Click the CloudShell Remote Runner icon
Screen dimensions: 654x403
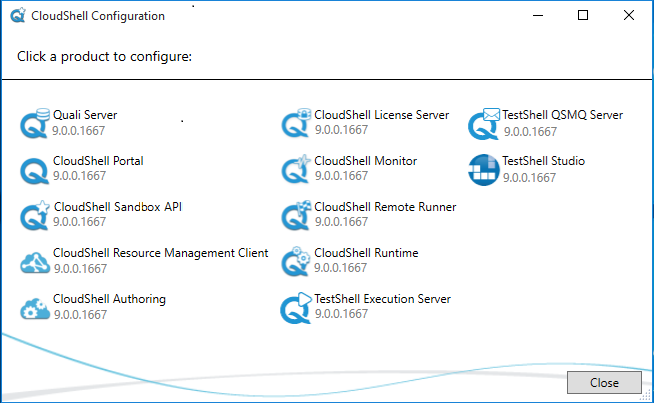tap(297, 216)
